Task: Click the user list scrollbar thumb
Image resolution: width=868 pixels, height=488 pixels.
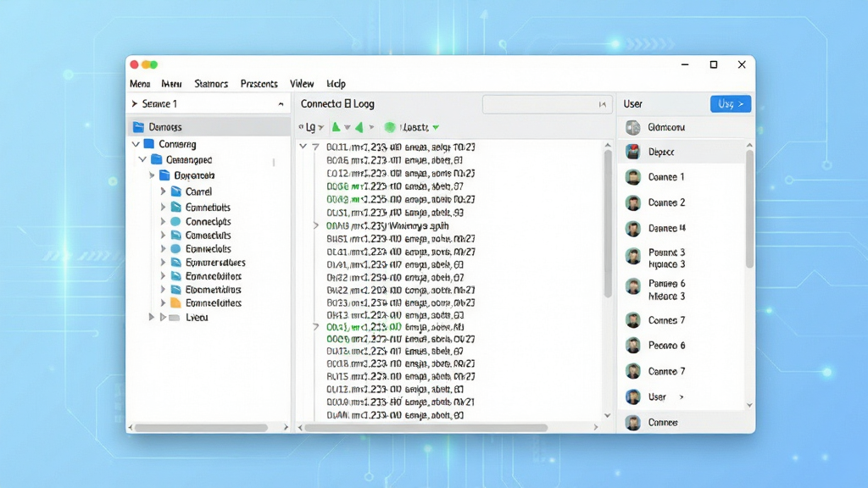Action: [749, 209]
